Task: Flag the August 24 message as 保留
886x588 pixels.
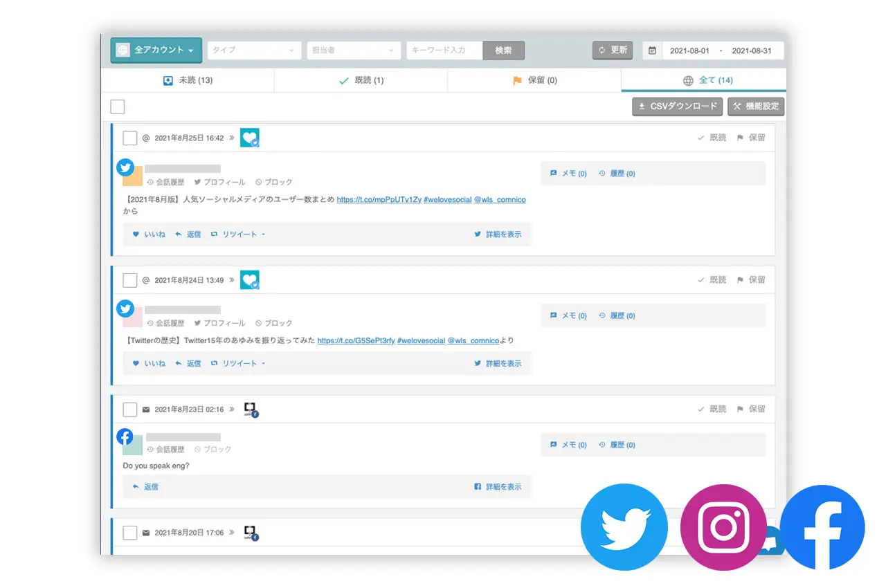Action: [751, 280]
